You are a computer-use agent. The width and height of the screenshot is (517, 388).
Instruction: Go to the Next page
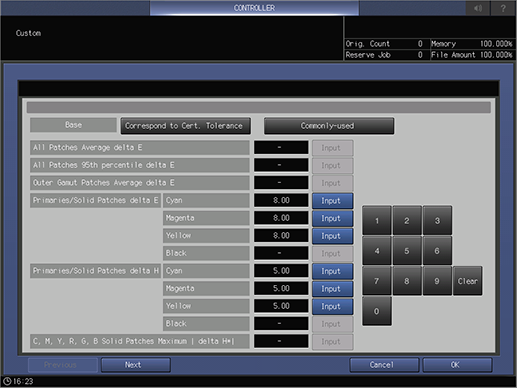click(136, 365)
